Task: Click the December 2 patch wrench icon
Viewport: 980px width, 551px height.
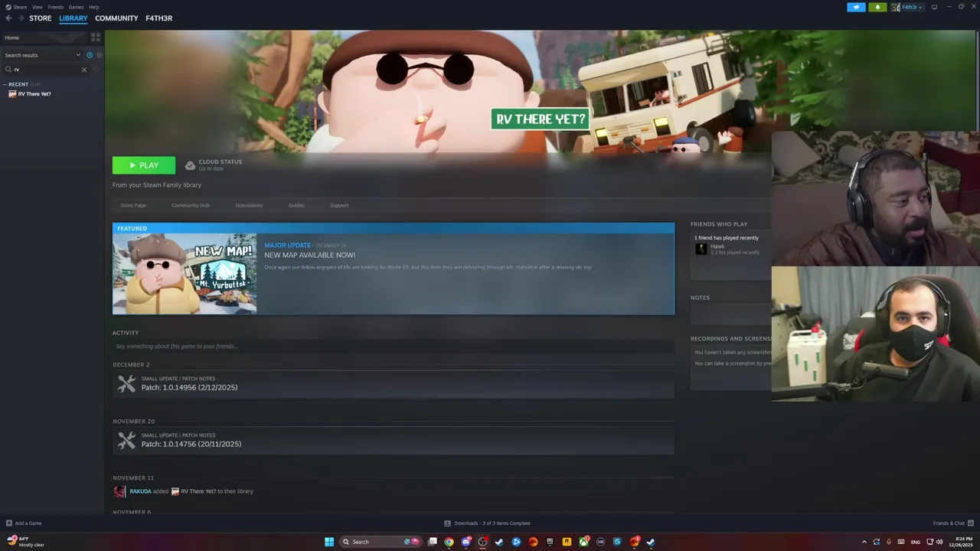Action: (126, 384)
